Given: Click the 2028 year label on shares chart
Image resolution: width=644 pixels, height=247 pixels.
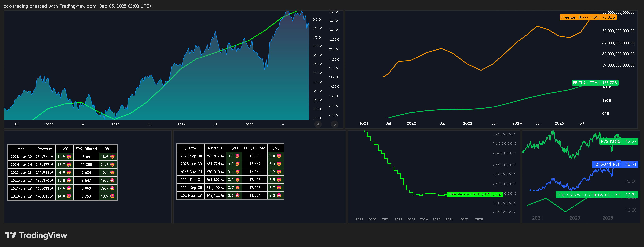Looking at the screenshot, I should click(x=479, y=219).
